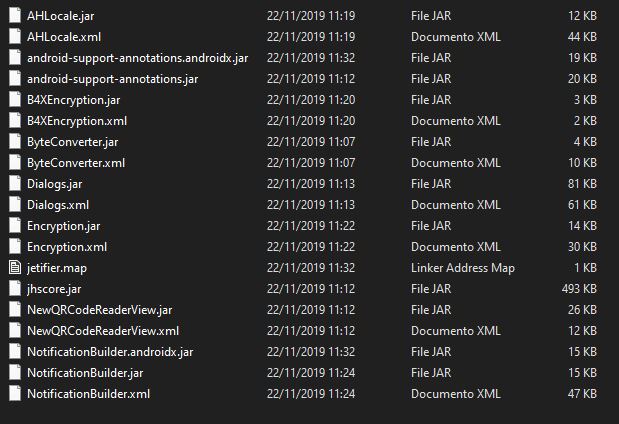The width and height of the screenshot is (619, 424).
Task: Click the ByteConverter.jar file icon
Action: click(14, 142)
